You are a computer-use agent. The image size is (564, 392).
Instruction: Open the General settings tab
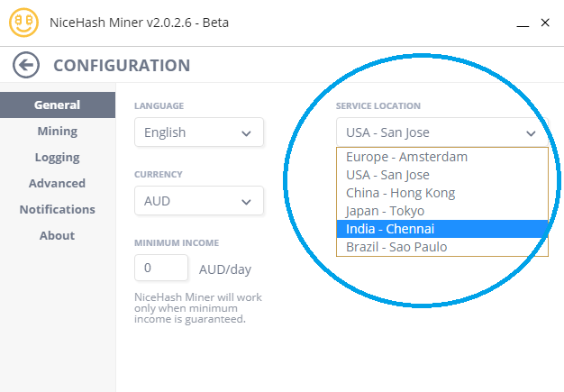(x=58, y=105)
